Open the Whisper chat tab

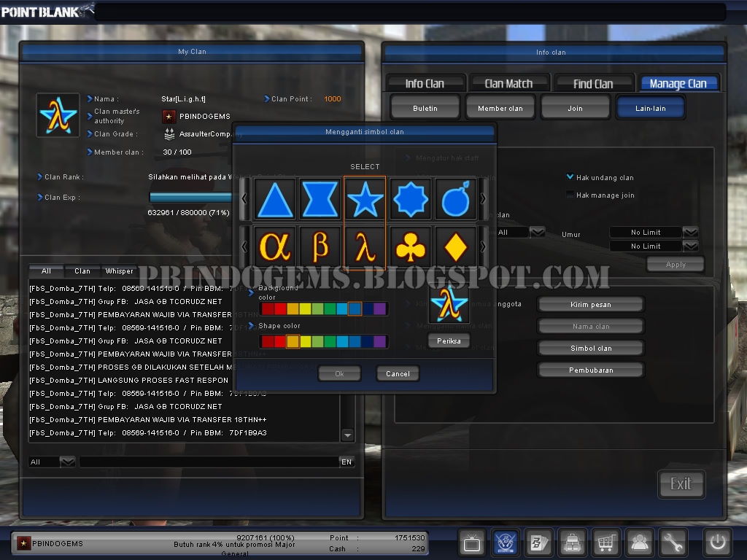(119, 270)
